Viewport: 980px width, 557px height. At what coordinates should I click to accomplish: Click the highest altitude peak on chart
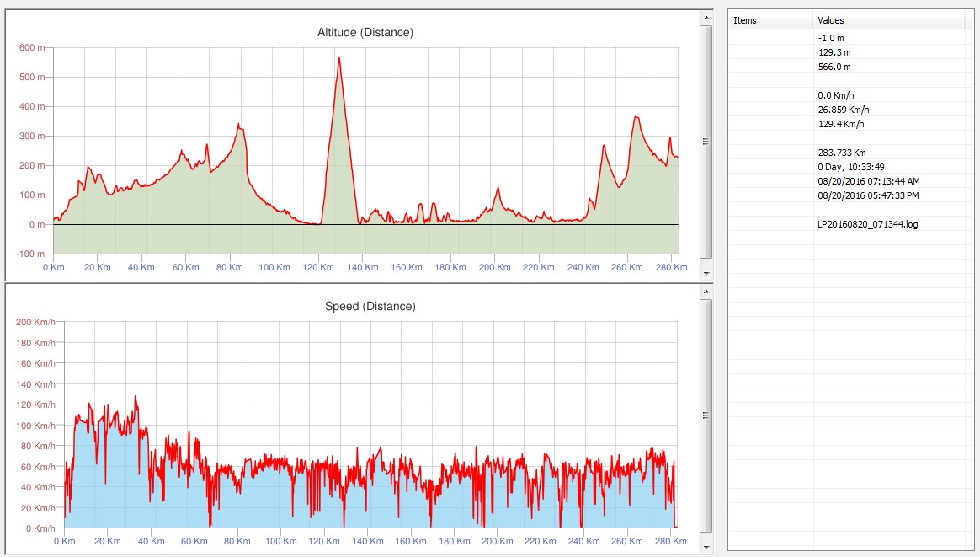pos(339,58)
